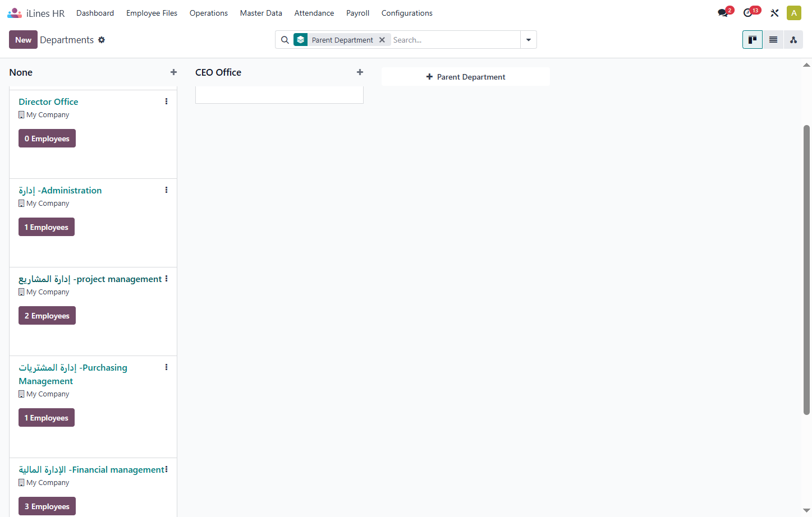Image resolution: width=812 pixels, height=517 pixels.
Task: Toggle the search options dropdown
Action: (x=529, y=40)
